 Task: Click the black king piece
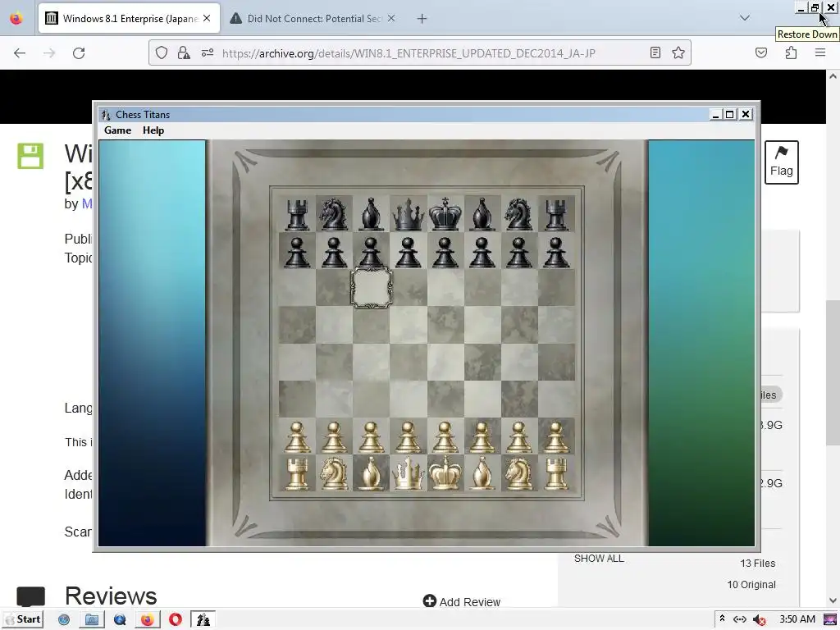pos(445,214)
